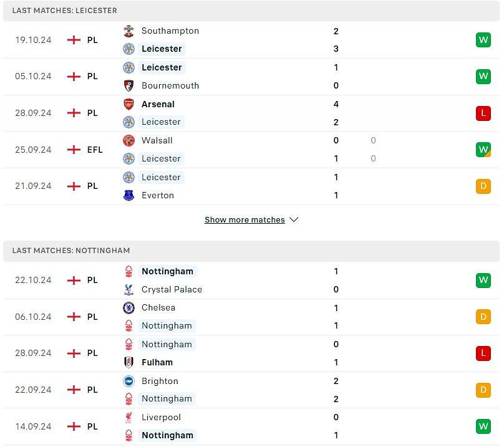
Task: Click the Arsenal club crest icon
Action: coord(128,104)
